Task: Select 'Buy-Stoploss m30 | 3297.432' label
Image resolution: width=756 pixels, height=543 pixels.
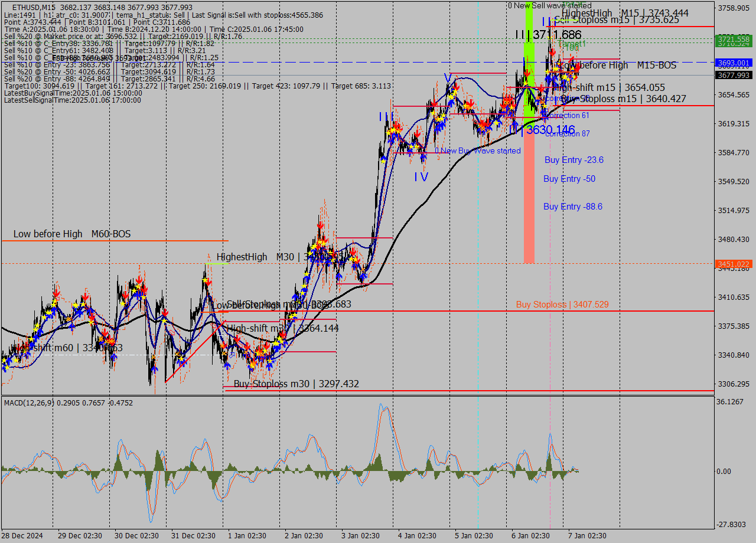Action: coord(296,384)
